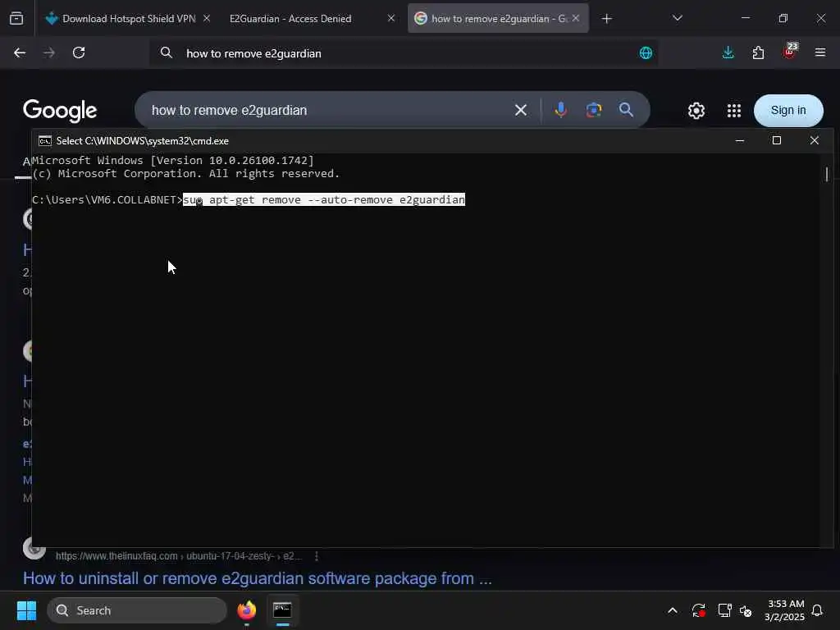Click the sync tray icon with red dot
Image resolution: width=840 pixels, height=630 pixels.
click(x=698, y=610)
